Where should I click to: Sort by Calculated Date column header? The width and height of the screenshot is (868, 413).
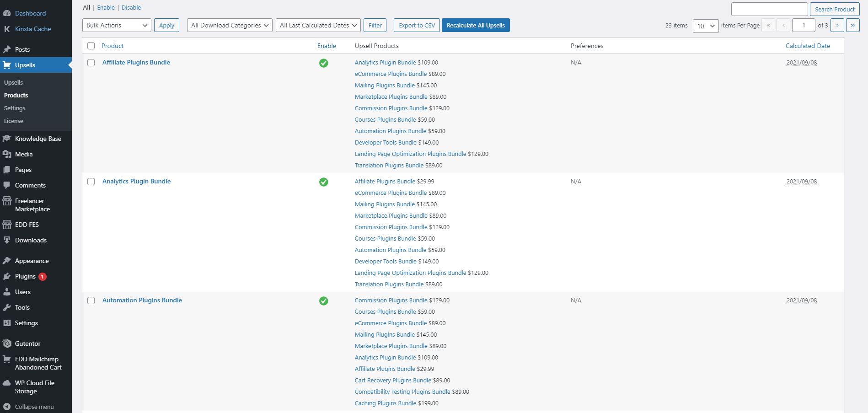point(808,46)
